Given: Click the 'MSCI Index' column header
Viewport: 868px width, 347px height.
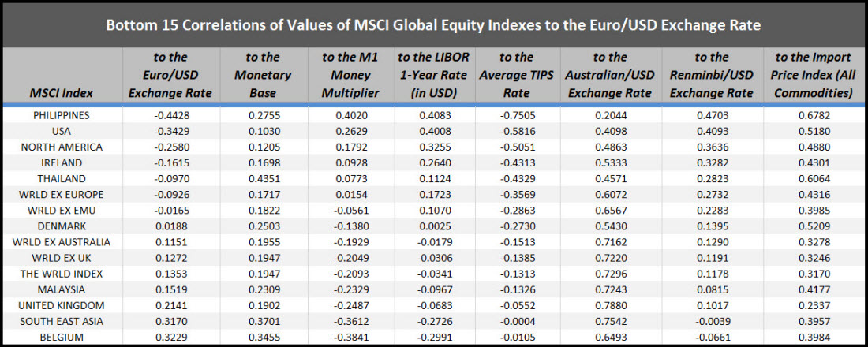Looking at the screenshot, I should pyautogui.click(x=62, y=93).
